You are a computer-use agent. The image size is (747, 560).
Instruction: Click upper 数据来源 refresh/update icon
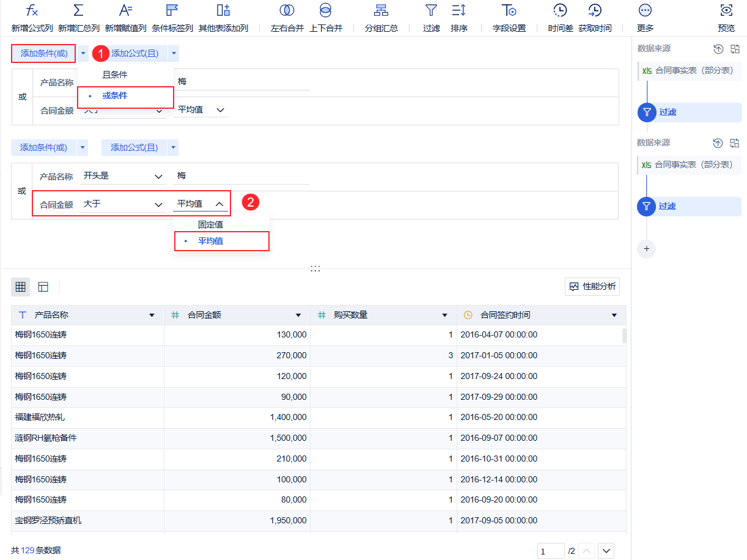718,49
